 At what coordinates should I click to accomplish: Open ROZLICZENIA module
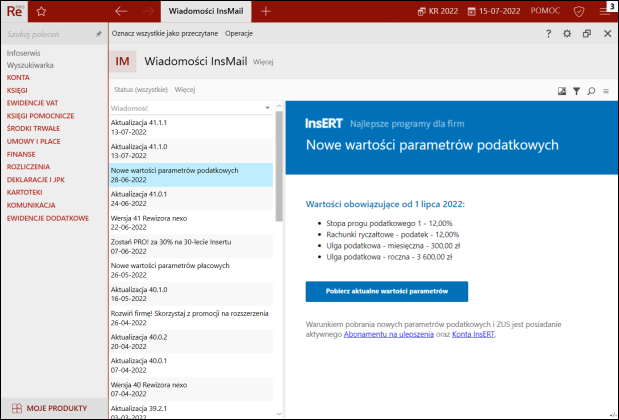[x=28, y=167]
